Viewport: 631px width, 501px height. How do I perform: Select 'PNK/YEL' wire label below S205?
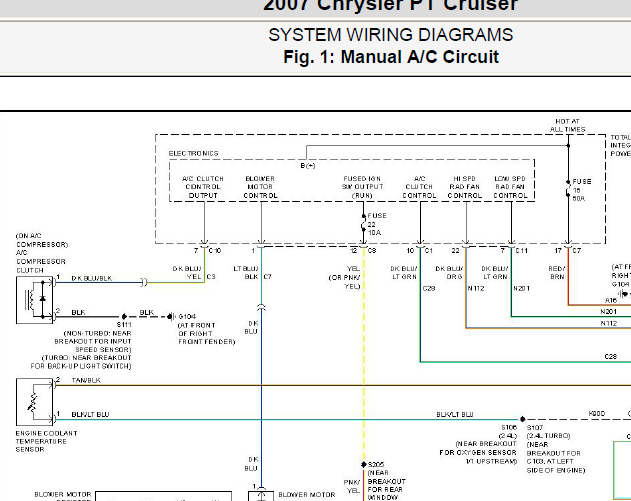351,487
